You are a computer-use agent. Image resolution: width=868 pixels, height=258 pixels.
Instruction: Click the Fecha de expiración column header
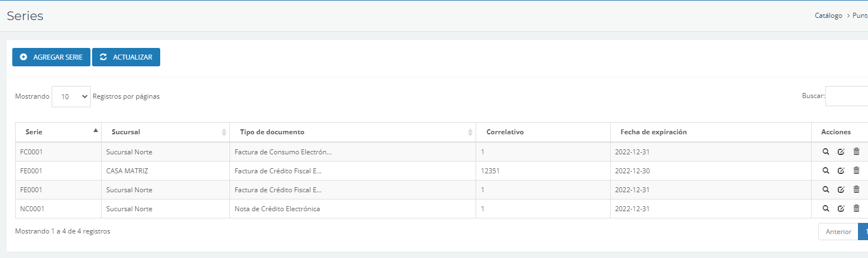653,132
